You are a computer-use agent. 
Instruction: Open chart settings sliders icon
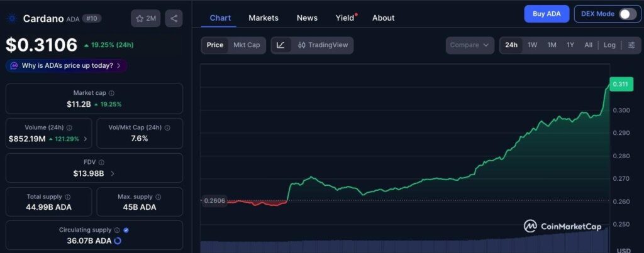tap(631, 45)
